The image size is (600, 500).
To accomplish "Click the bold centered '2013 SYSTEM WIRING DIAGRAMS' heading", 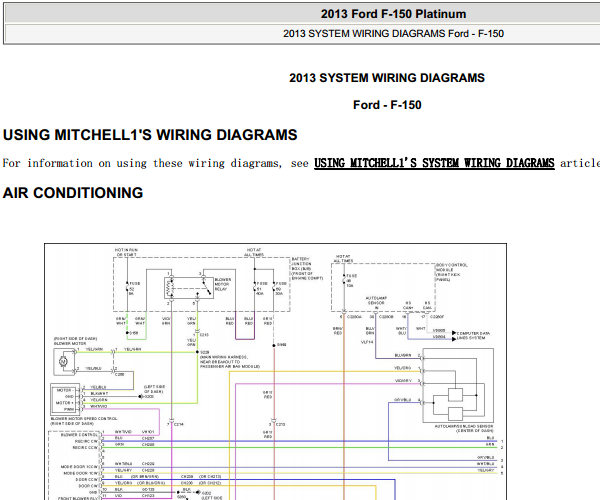I will tap(387, 78).
